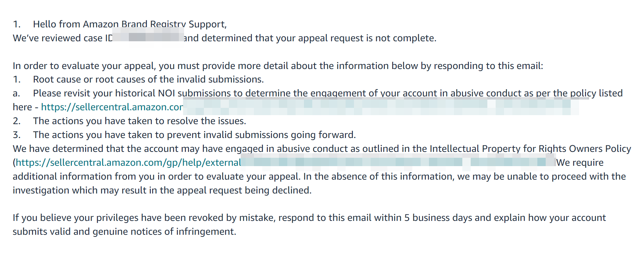Click the blurred portion of the first URL
The width and height of the screenshot is (644, 258).
[x=381, y=107]
